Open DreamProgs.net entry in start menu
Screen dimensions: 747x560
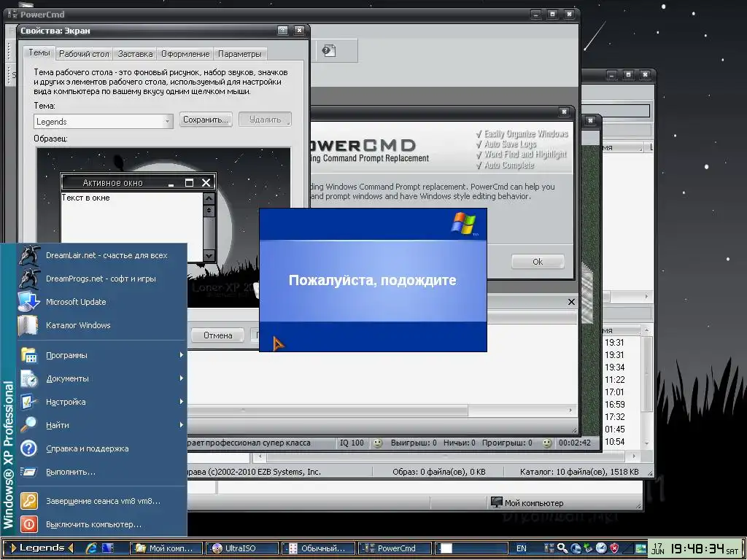coord(102,279)
